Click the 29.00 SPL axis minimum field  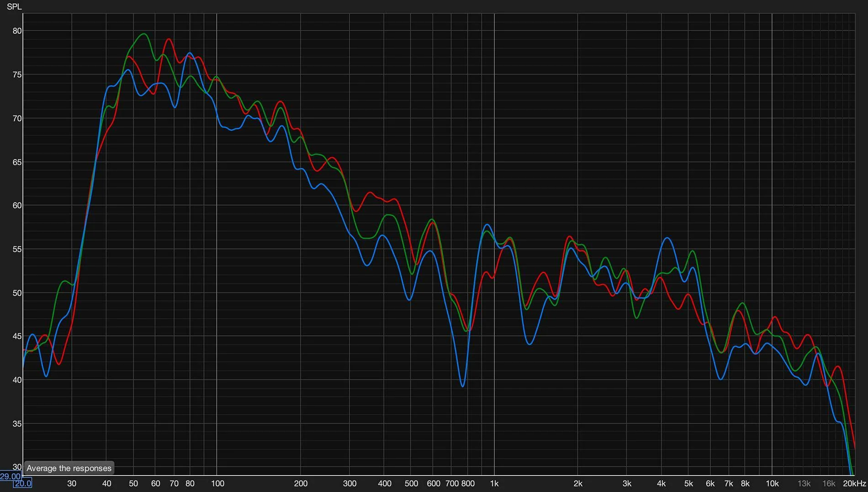click(x=10, y=476)
